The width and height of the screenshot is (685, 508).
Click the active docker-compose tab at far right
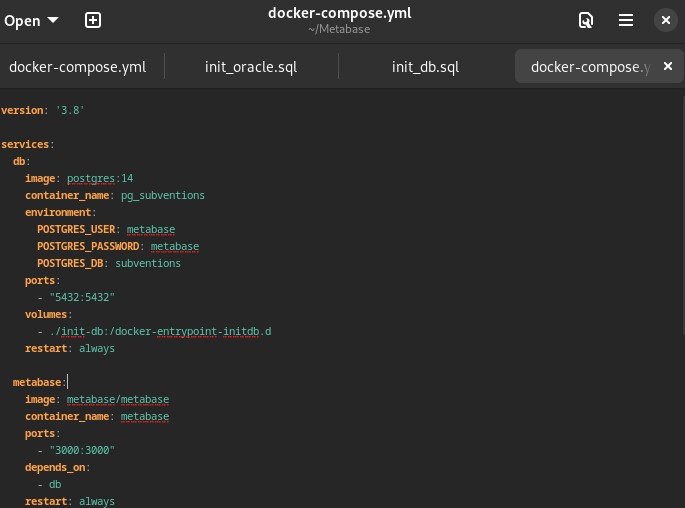[x=590, y=67]
